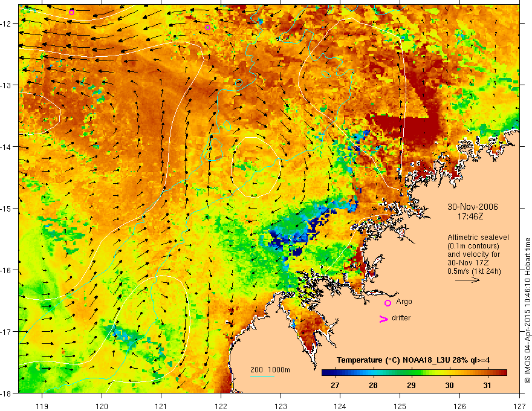Click the longitude axis label '124'
This screenshot has width=532, height=411.
tap(340, 406)
